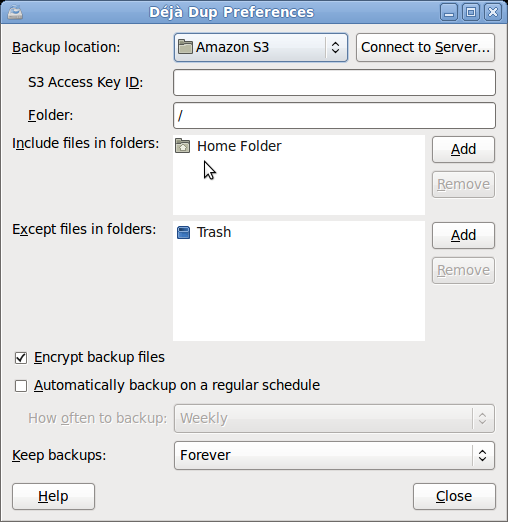This screenshot has width=508, height=522.
Task: Open Help from the bottom button
Action: (x=53, y=496)
